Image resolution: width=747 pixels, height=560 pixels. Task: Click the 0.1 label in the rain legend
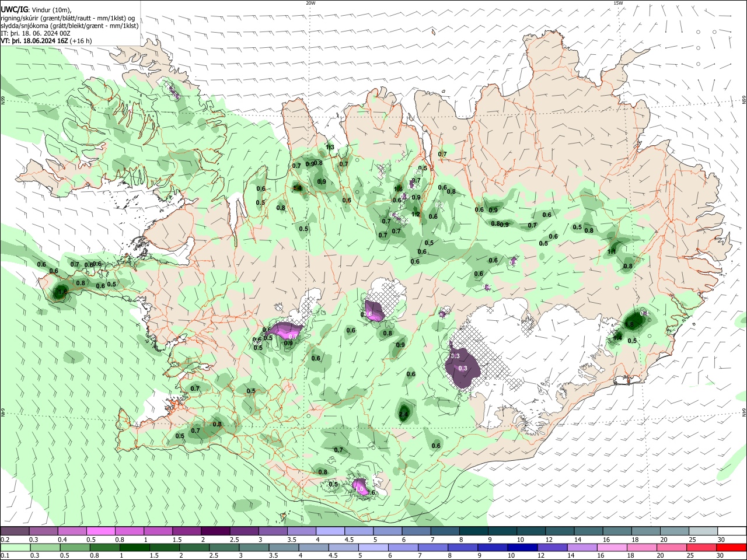(x=5, y=555)
